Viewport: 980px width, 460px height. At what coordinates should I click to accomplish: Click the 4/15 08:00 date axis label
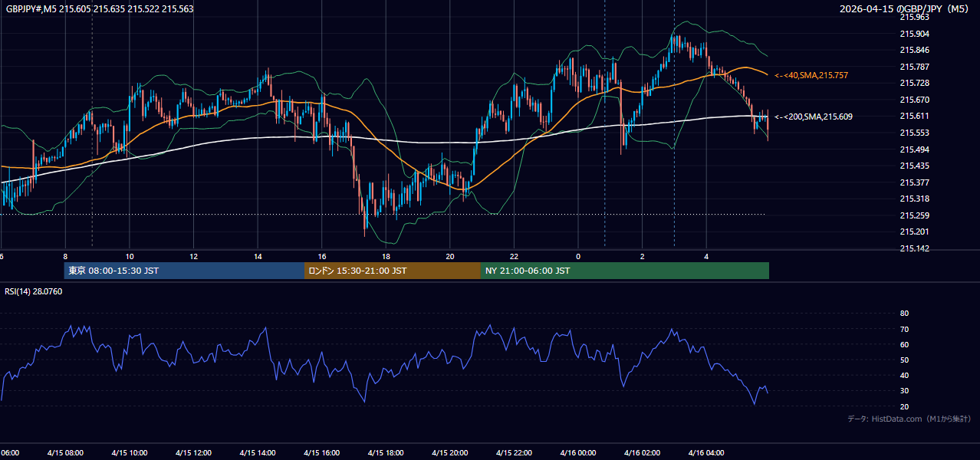[65, 453]
